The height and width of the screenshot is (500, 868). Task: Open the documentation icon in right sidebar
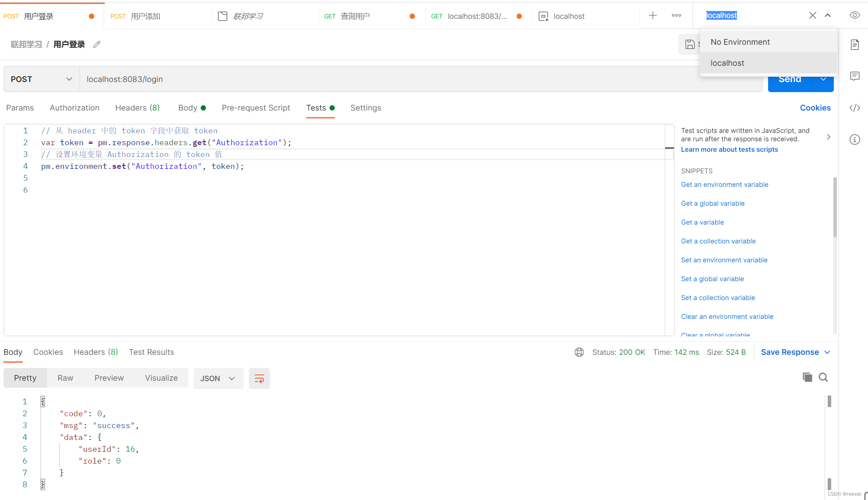[x=854, y=45]
